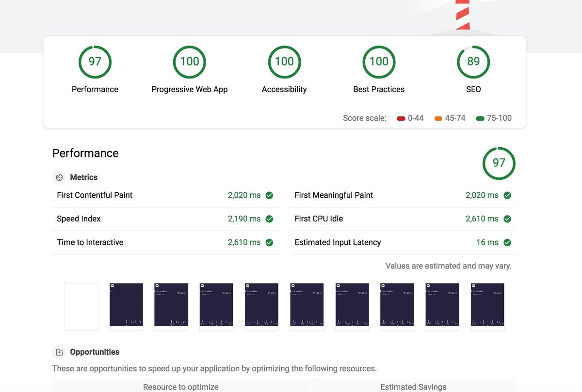Click the orange 45-74 score scale swatch
The image size is (582, 392).
[x=438, y=118]
